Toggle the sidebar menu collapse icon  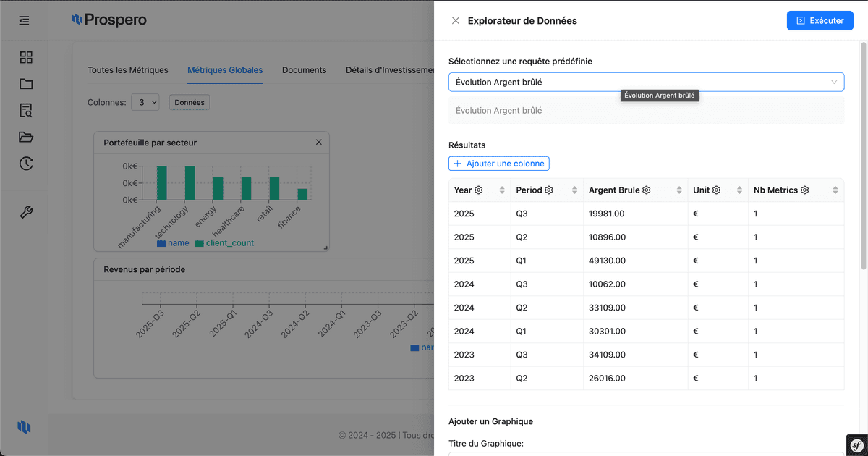tap(25, 20)
